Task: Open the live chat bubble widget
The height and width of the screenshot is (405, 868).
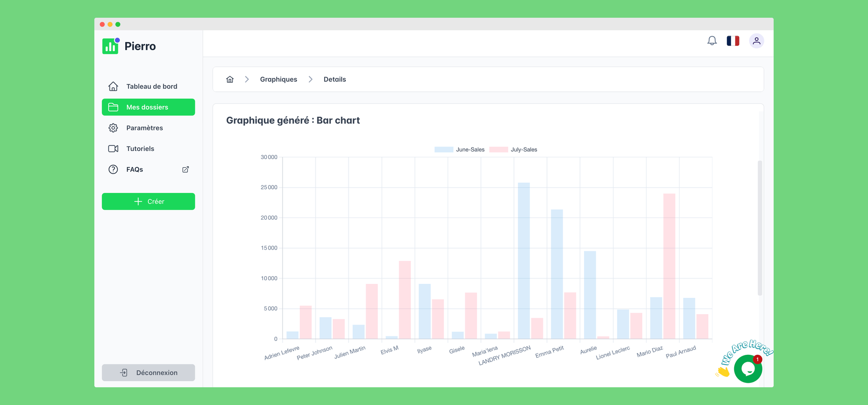Action: click(x=748, y=369)
